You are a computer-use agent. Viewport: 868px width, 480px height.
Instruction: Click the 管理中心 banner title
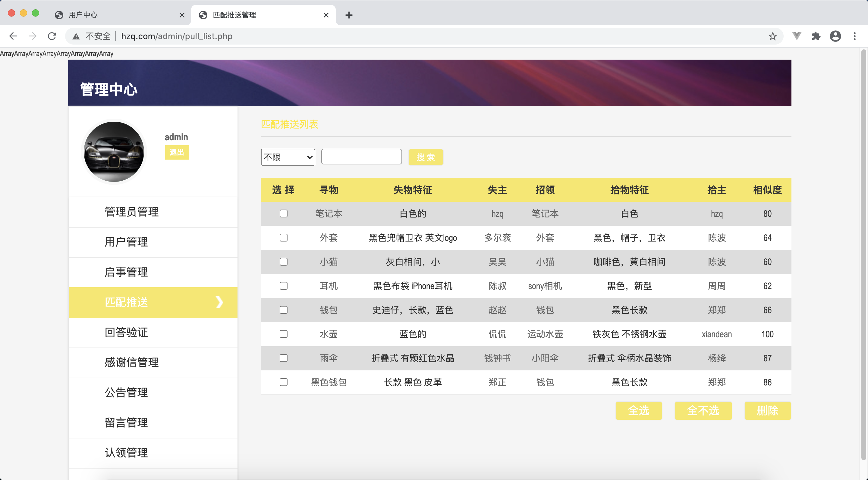pyautogui.click(x=109, y=89)
